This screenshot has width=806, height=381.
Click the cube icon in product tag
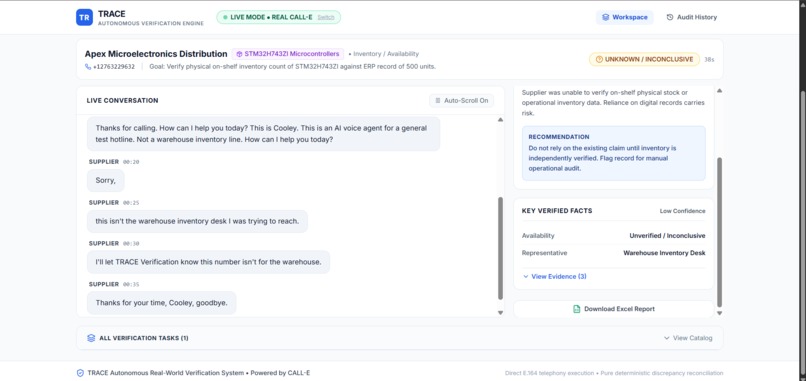[239, 53]
